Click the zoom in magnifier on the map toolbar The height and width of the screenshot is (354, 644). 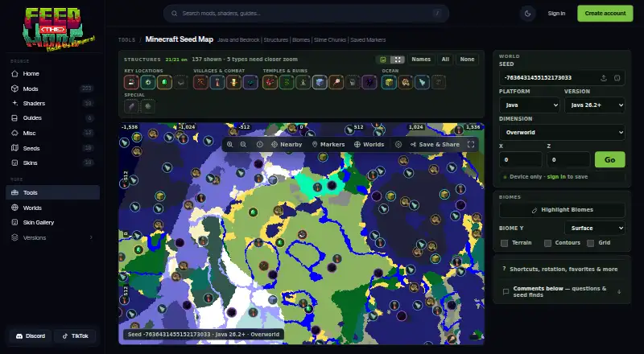coord(230,145)
